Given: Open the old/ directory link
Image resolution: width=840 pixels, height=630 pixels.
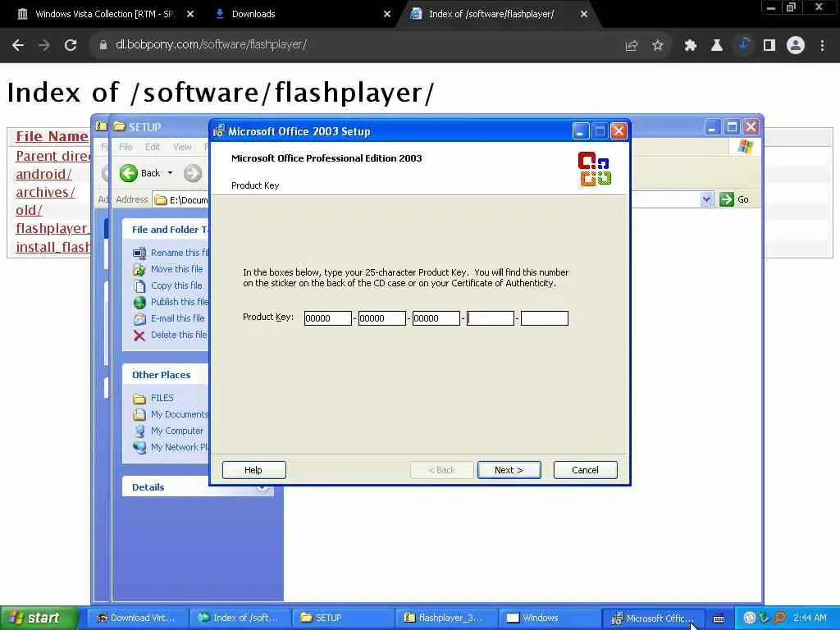Looking at the screenshot, I should tap(29, 210).
